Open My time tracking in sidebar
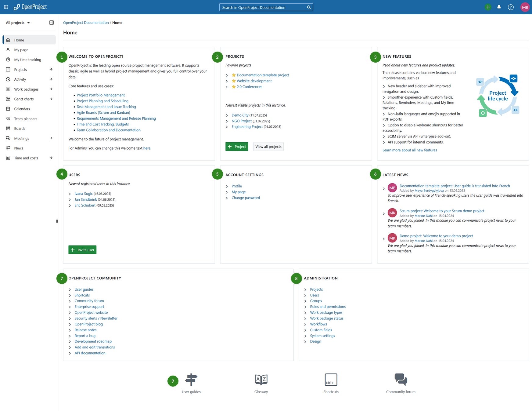Image resolution: width=532 pixels, height=411 pixels. pos(29,60)
